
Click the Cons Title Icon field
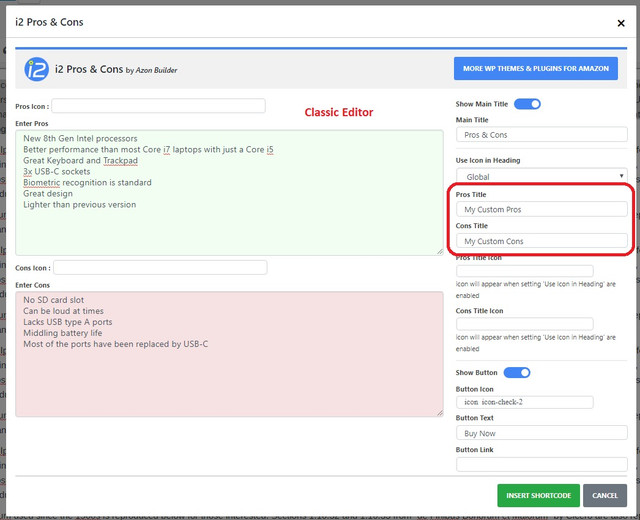pyautogui.click(x=524, y=324)
